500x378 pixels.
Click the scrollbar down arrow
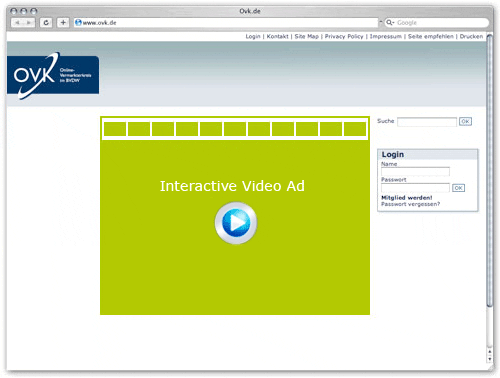pos(489,359)
